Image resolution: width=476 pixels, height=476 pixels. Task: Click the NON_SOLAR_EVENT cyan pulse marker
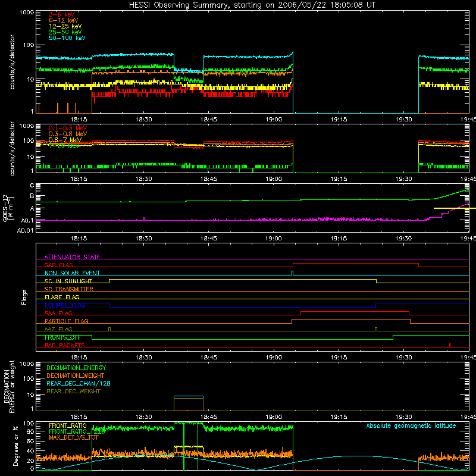[x=292, y=273]
